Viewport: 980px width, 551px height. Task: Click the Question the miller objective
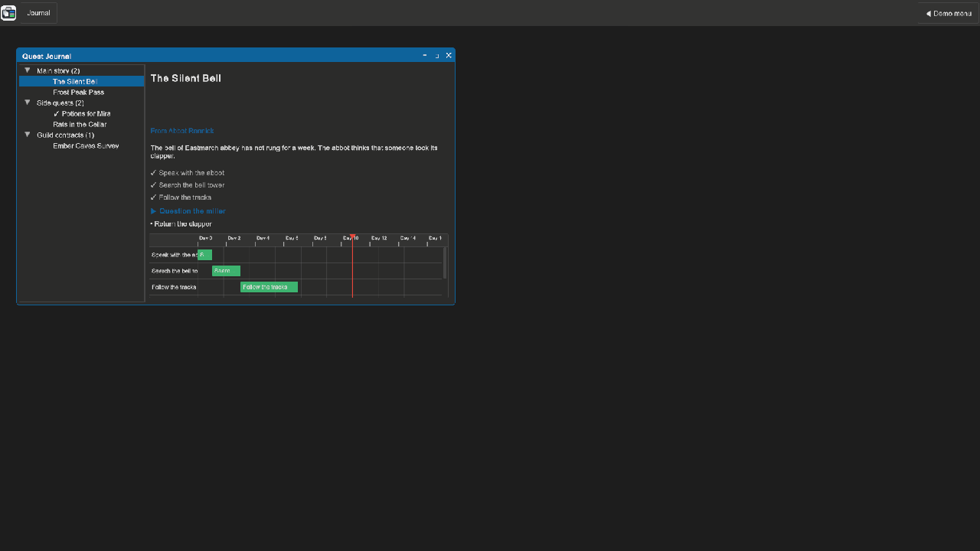188,211
